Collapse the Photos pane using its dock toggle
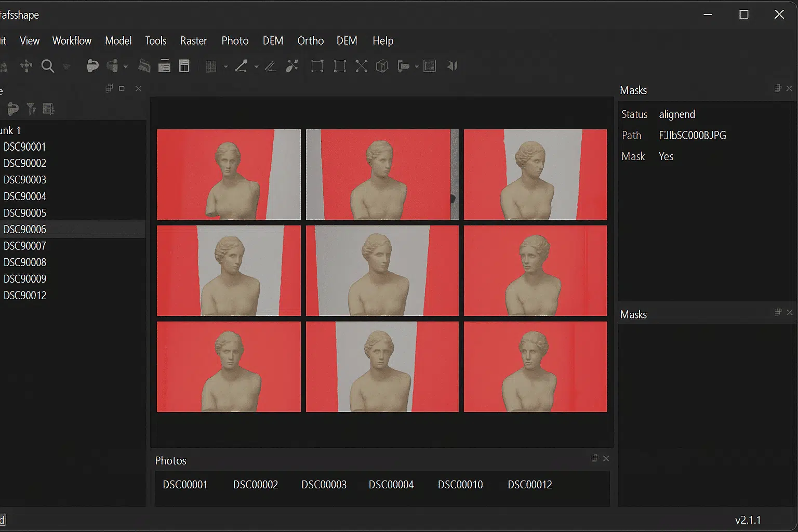Image resolution: width=798 pixels, height=532 pixels. [x=595, y=458]
